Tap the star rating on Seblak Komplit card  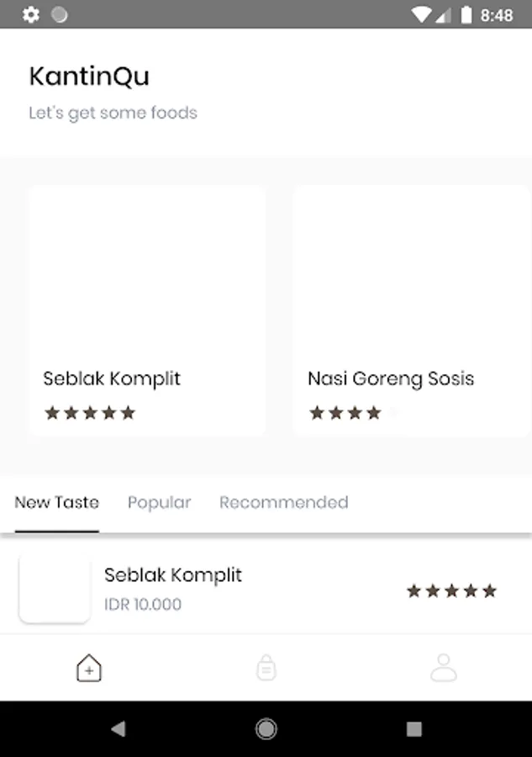[x=90, y=413]
